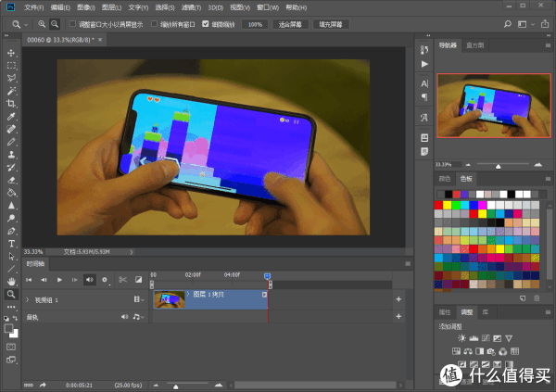Select the Crop tool
Image resolution: width=556 pixels, height=392 pixels.
click(x=11, y=105)
